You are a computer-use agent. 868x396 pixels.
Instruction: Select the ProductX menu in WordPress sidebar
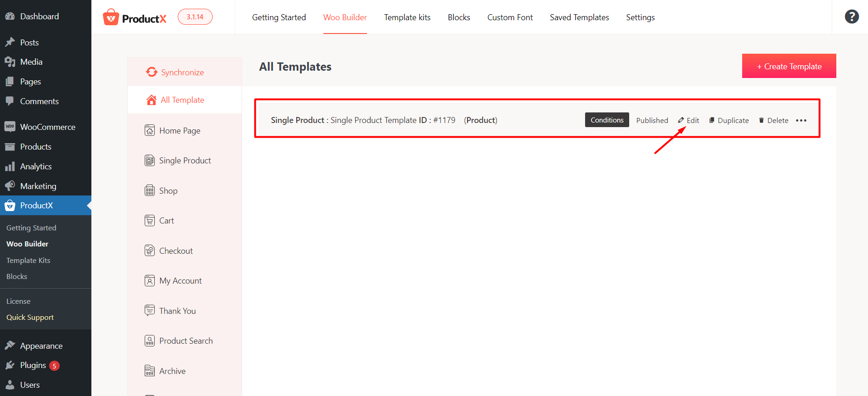45,206
